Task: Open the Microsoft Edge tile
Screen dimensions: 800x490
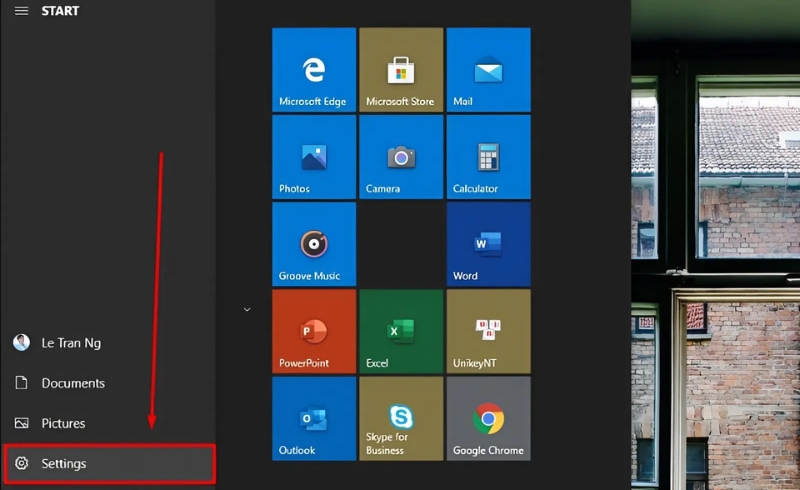Action: (314, 70)
